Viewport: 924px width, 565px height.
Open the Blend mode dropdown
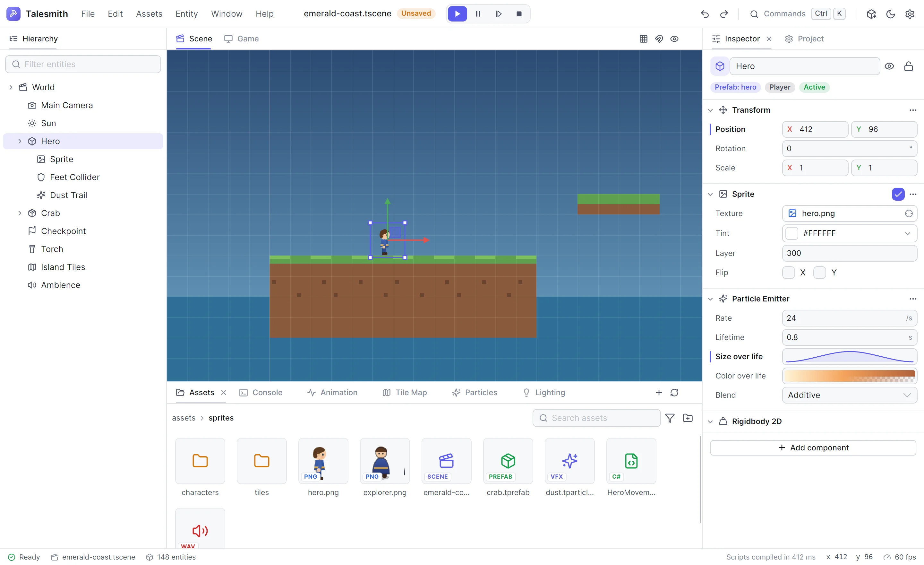pyautogui.click(x=849, y=395)
